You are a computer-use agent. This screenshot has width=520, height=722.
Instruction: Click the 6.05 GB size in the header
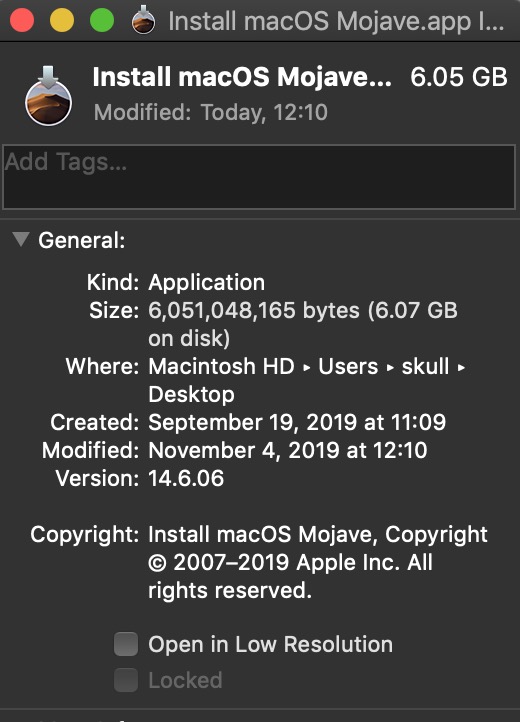[459, 77]
